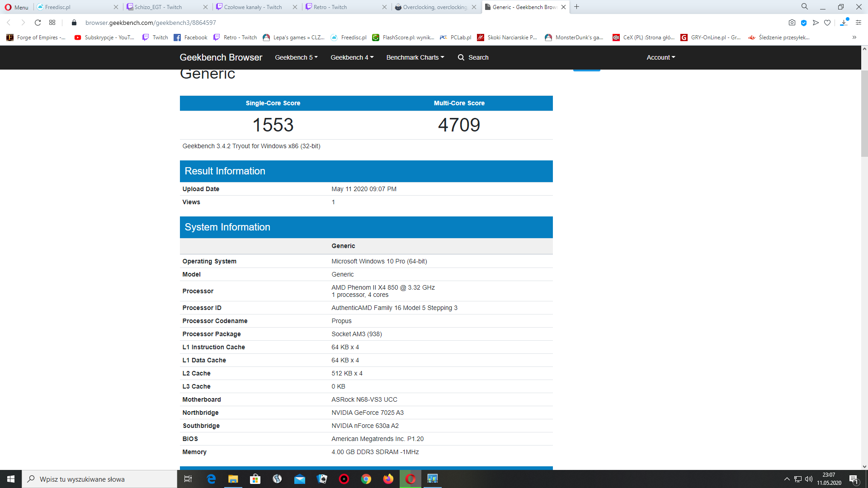Open Microsoft Store from taskbar
The height and width of the screenshot is (488, 868).
pyautogui.click(x=255, y=479)
